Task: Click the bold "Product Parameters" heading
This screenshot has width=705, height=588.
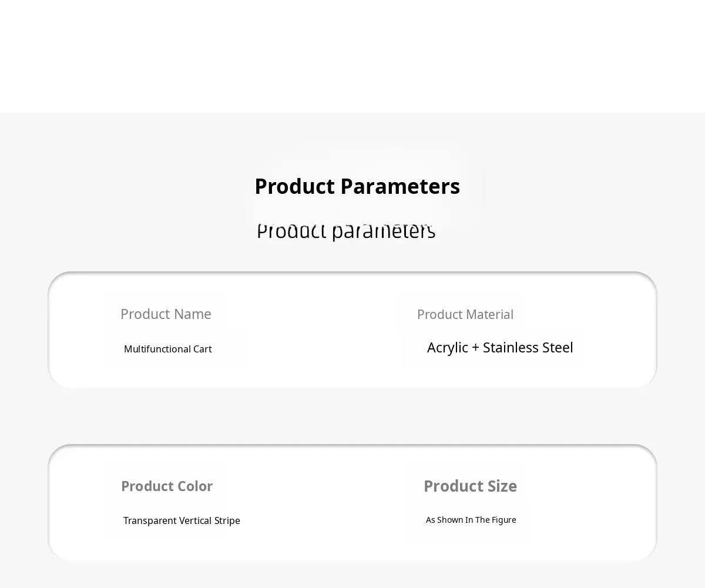Action: 357,186
